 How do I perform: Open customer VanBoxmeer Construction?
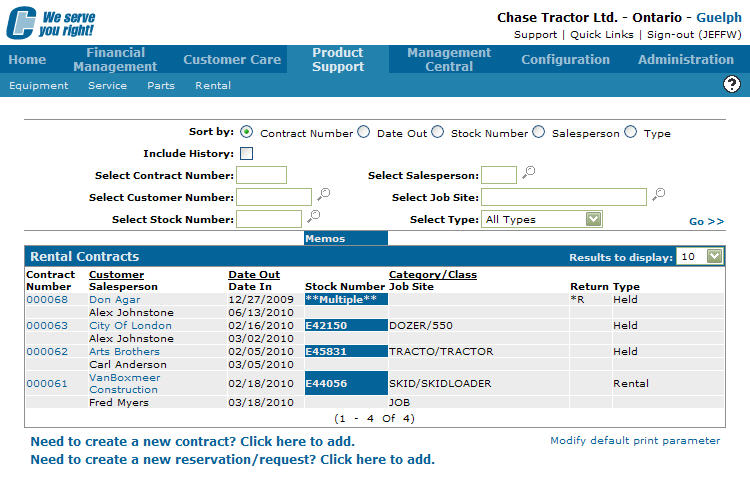coord(124,383)
